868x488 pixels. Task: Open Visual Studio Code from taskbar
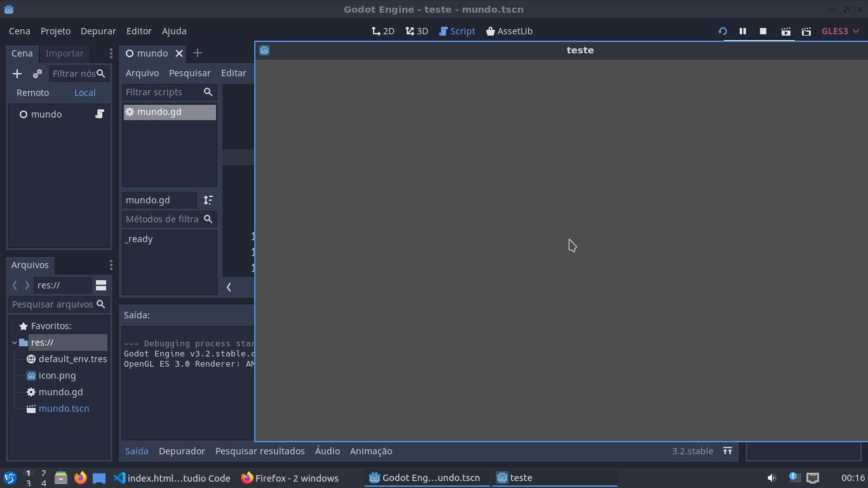coord(172,478)
